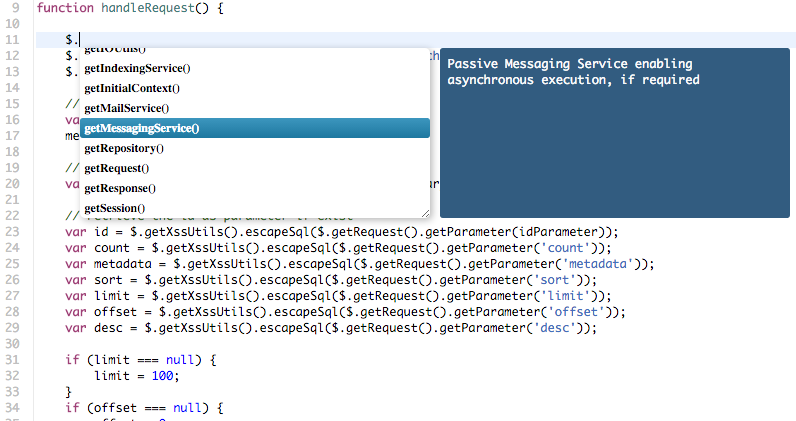Click the Passive Messaging Service documentation tooltip
The image size is (796, 421).
coord(615,133)
